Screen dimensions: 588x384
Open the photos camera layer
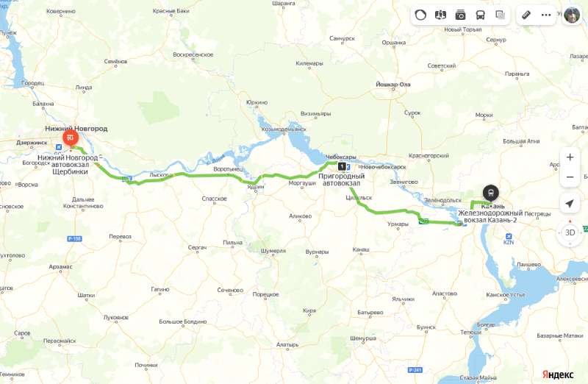tap(460, 15)
